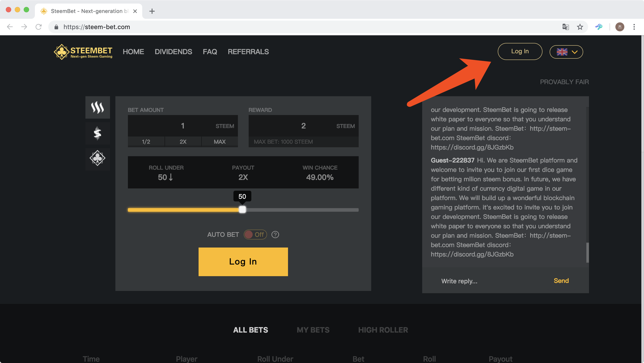Image resolution: width=644 pixels, height=363 pixels.
Task: Click the SteemBet logo
Action: click(83, 52)
